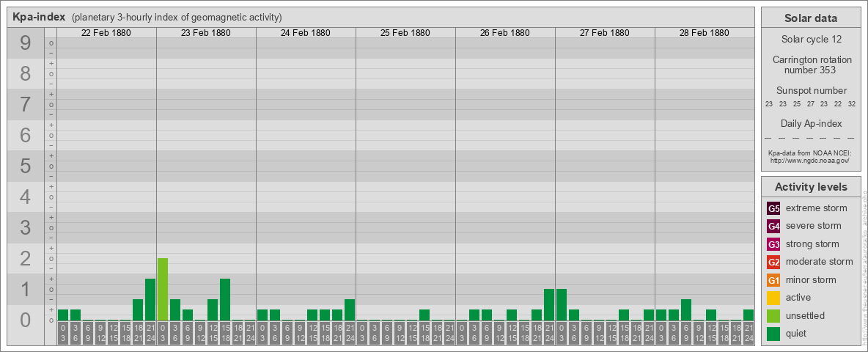Viewport: 868px width, 352px height.
Task: Click the light green unsettled bar on 23 Feb
Action: point(162,290)
